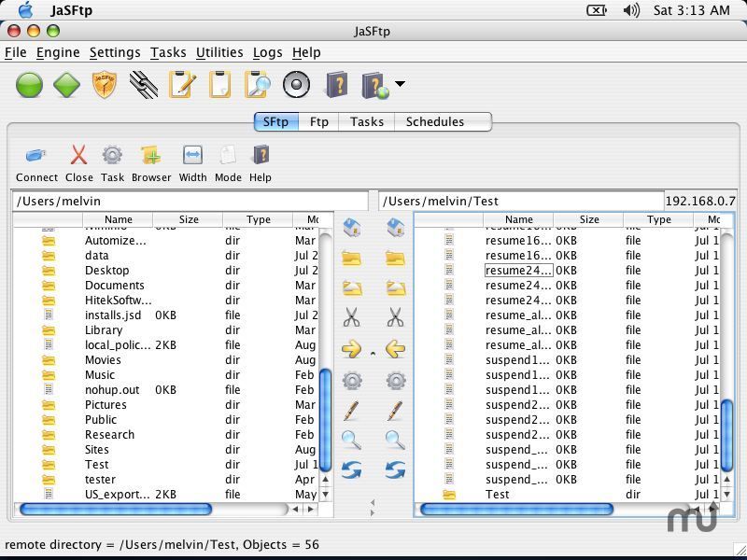Expand the dropdown arrow beside help globe icon

tap(400, 85)
